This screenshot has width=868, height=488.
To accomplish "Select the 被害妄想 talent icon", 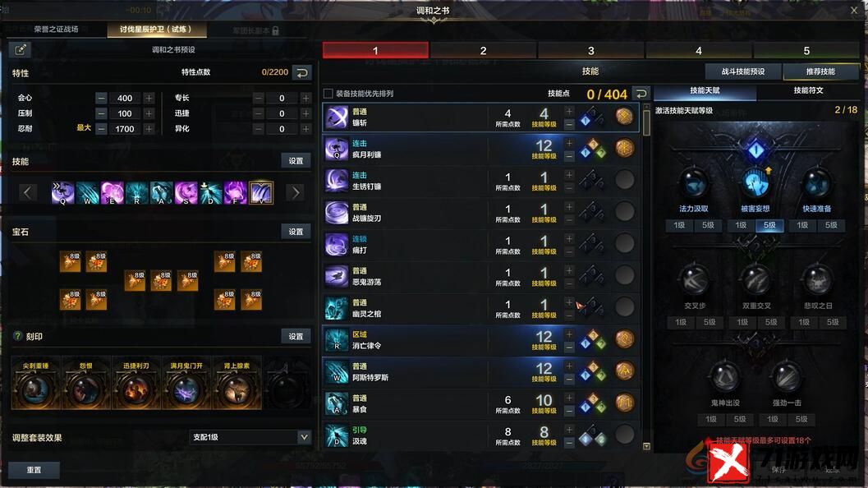I will 755,184.
